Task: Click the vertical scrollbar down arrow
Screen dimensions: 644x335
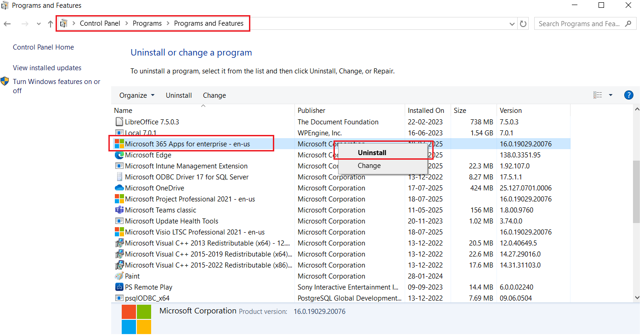Action: click(636, 297)
